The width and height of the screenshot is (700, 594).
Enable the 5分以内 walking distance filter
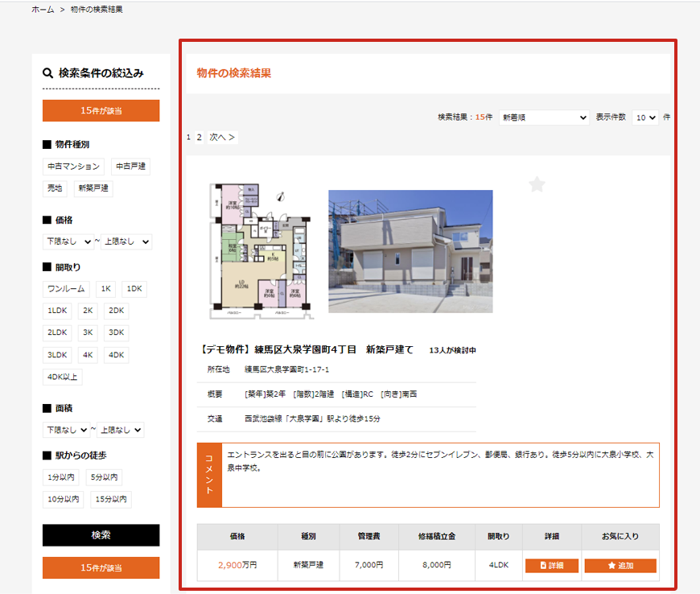(105, 477)
